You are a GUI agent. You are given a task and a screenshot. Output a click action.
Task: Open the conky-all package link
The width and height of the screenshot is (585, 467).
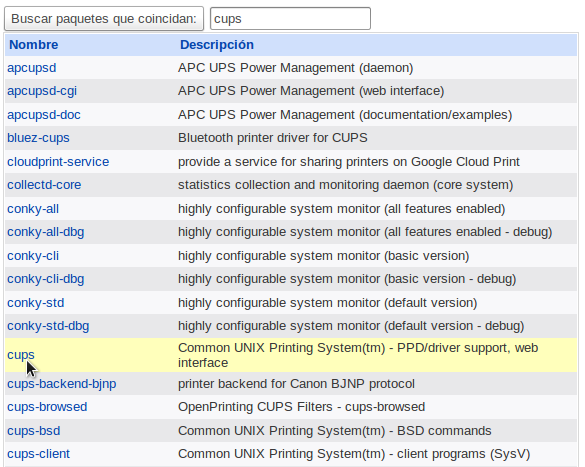33,209
